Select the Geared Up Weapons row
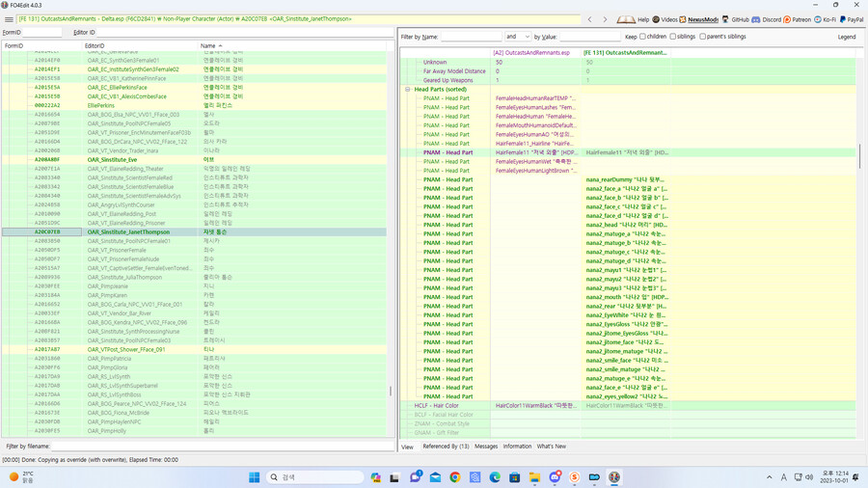The height and width of the screenshot is (488, 868). pyautogui.click(x=628, y=80)
